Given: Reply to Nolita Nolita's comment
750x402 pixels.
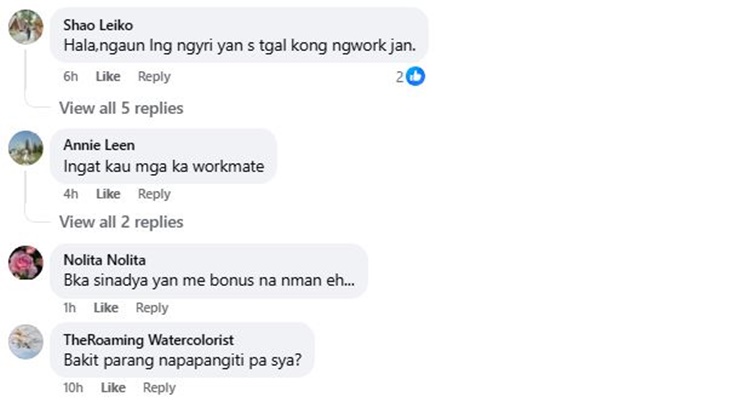Looking at the screenshot, I should point(152,308).
